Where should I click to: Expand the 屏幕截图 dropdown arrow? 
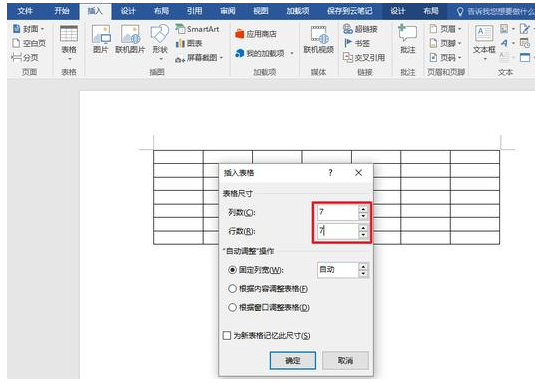point(221,58)
